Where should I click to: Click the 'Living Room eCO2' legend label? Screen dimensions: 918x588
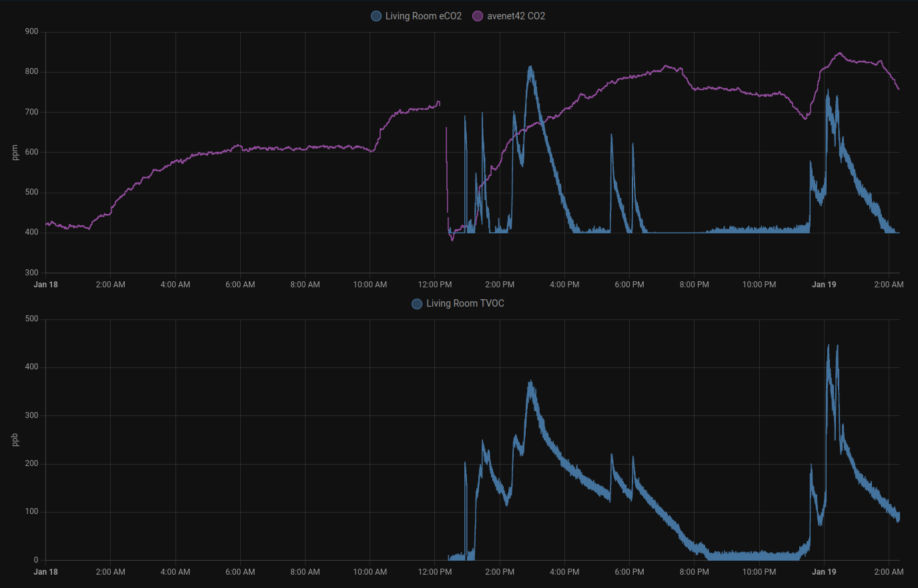[423, 16]
